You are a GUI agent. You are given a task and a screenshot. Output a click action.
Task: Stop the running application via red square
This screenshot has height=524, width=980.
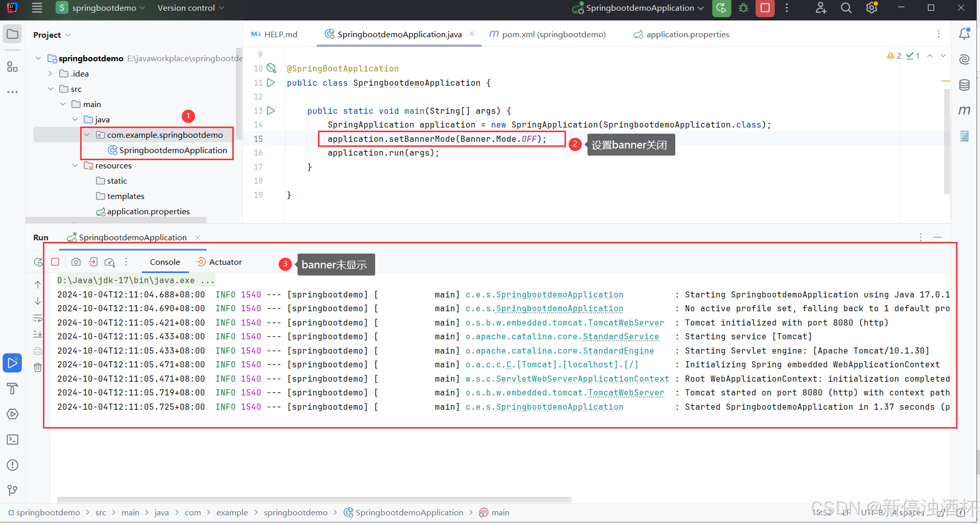(765, 8)
